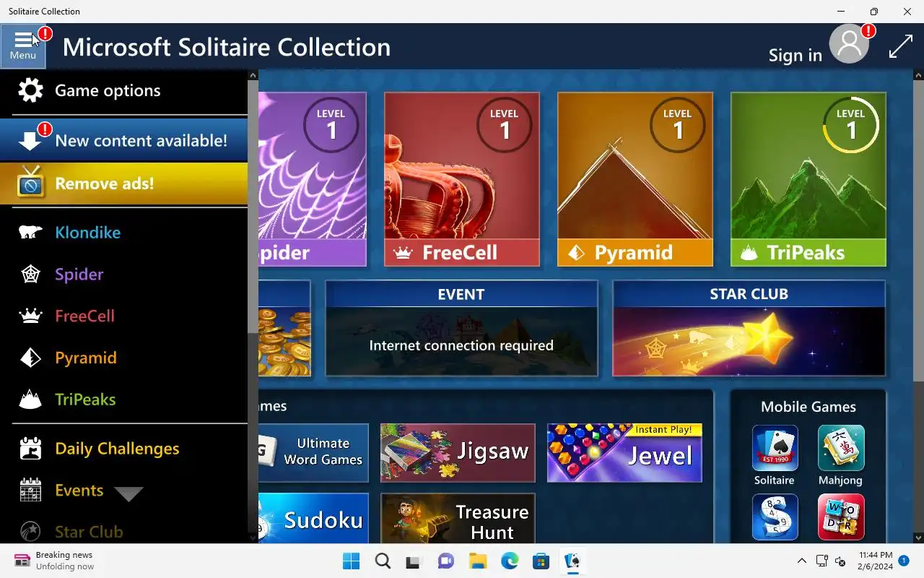This screenshot has width=924, height=578.
Task: Open the gold coins tile
Action: (284, 328)
